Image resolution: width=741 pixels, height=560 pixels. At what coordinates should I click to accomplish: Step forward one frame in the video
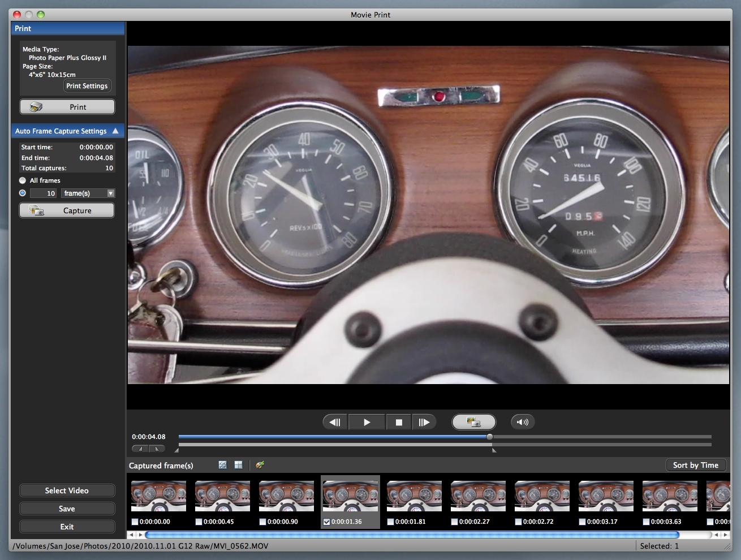click(x=424, y=422)
